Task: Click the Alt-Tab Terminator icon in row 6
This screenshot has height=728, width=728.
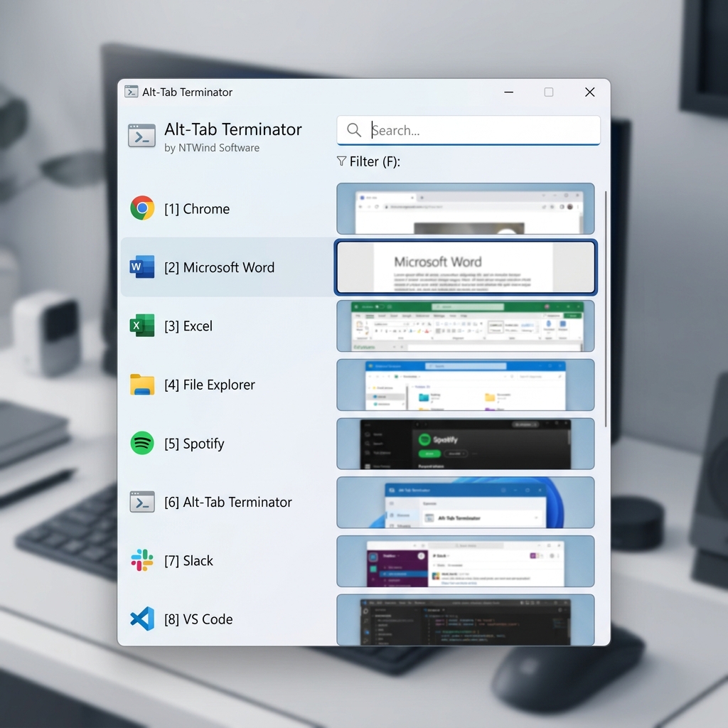Action: coord(142,502)
